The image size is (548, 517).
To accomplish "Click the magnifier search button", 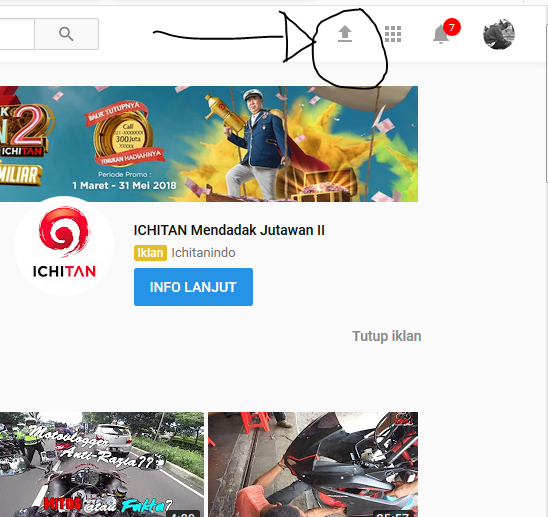I will [x=66, y=34].
